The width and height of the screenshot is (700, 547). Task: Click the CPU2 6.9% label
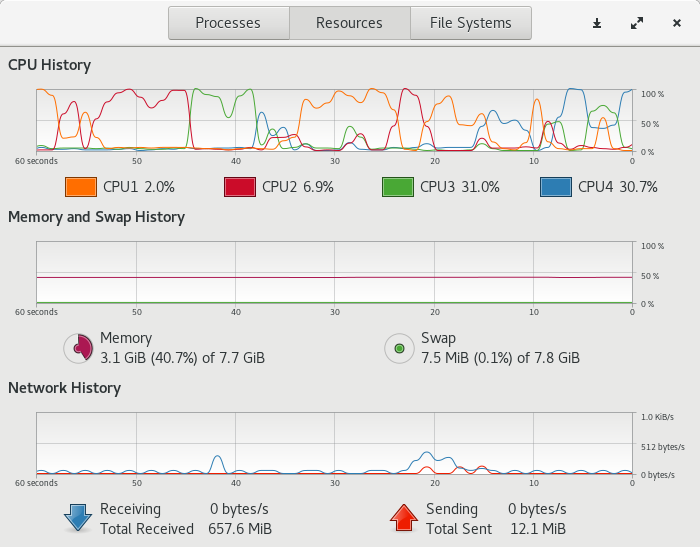298,187
